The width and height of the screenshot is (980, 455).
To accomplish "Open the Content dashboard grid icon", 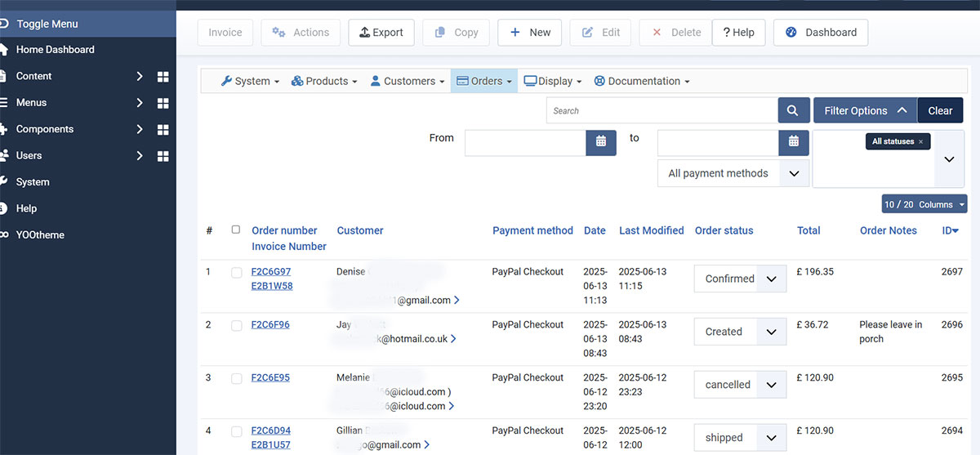I will [x=163, y=77].
